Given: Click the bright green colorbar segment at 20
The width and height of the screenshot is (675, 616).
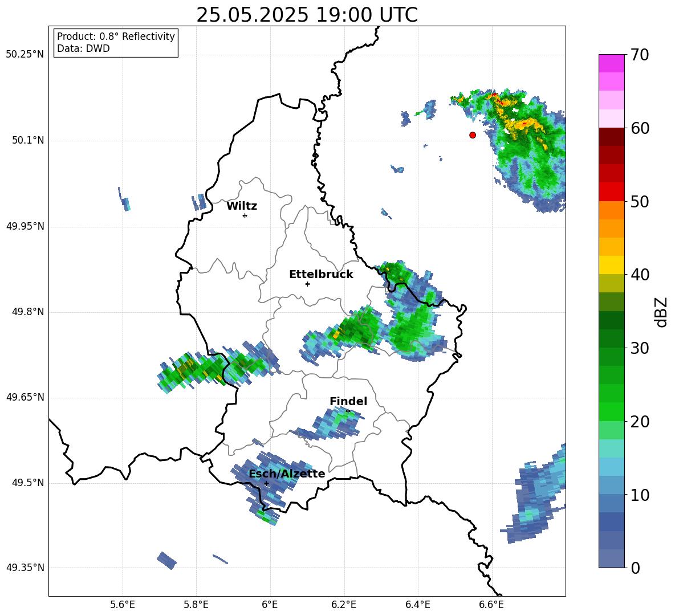Looking at the screenshot, I should click(611, 411).
